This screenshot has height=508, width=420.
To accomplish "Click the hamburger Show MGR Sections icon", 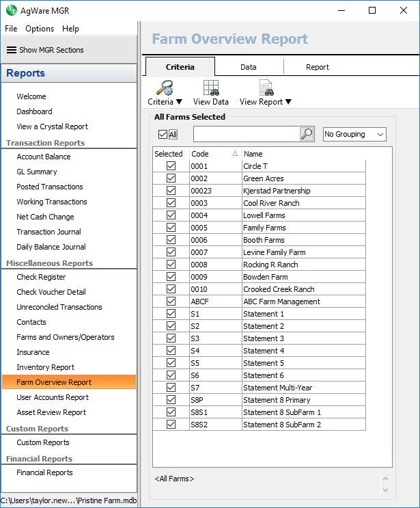I will [x=12, y=50].
